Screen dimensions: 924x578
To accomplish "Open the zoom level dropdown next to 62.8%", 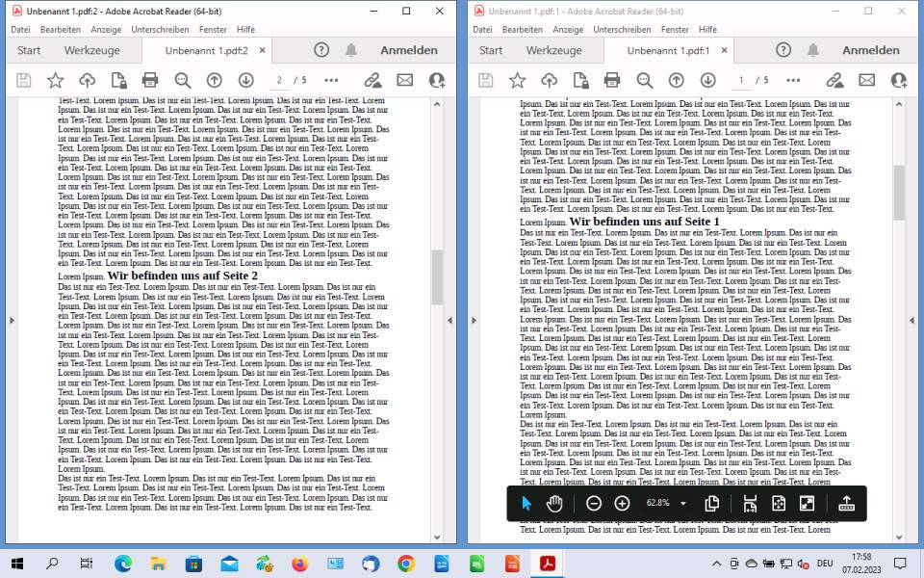I will (682, 503).
